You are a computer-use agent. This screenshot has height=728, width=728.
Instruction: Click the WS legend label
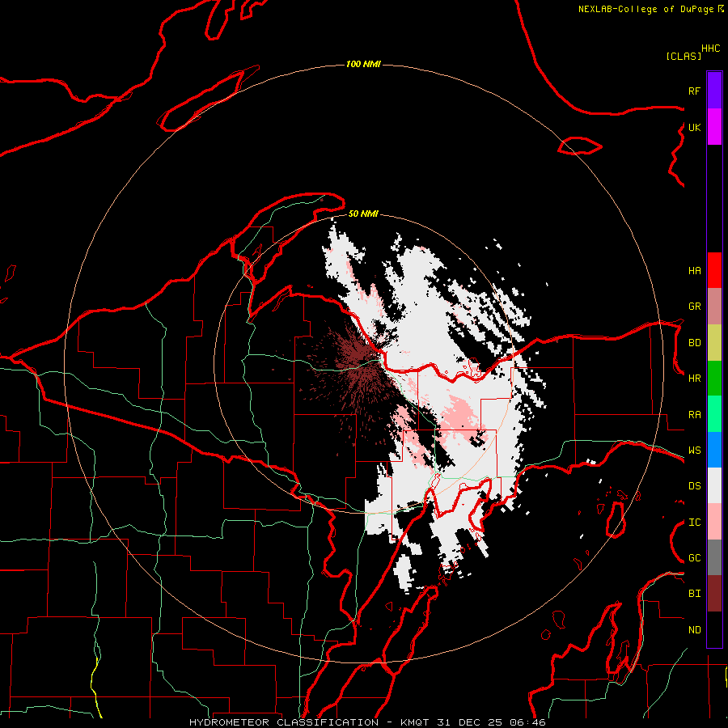694,451
